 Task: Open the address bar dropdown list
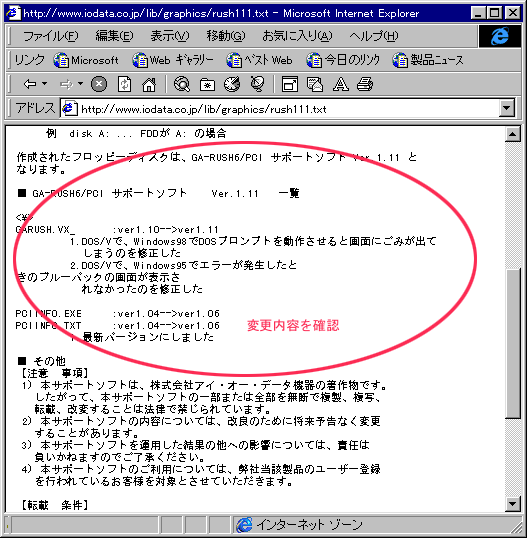(507, 108)
